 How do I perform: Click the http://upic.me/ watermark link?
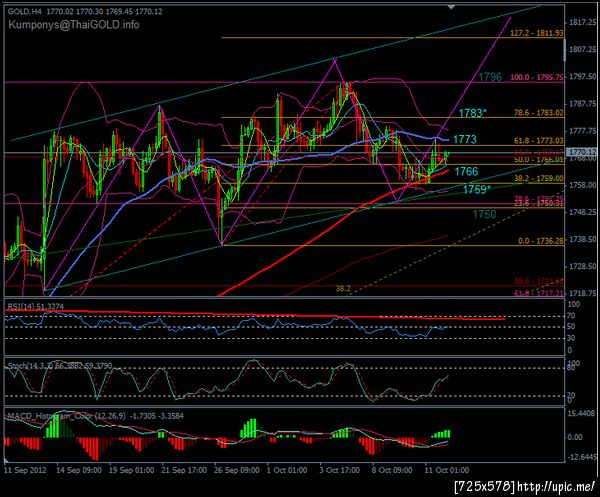556,487
